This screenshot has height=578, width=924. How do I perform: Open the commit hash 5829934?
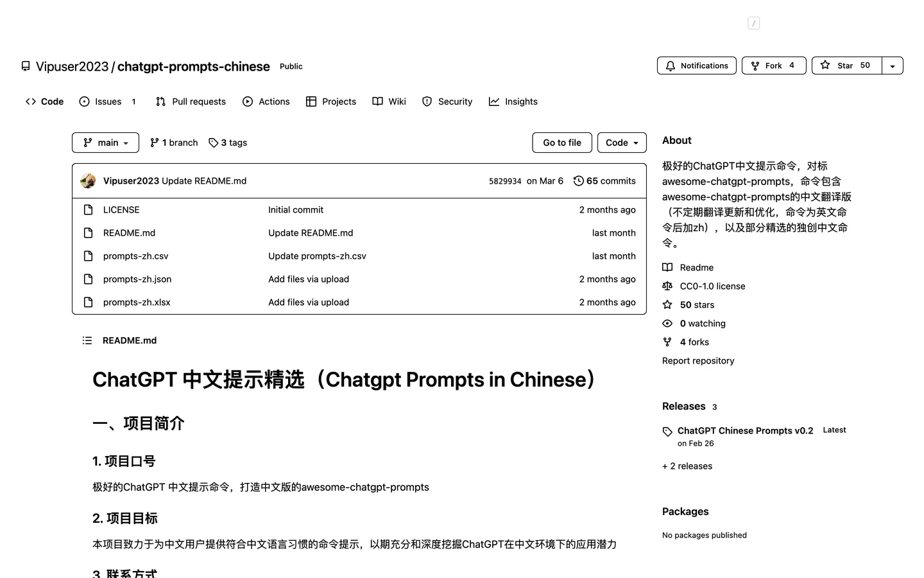pyautogui.click(x=505, y=181)
